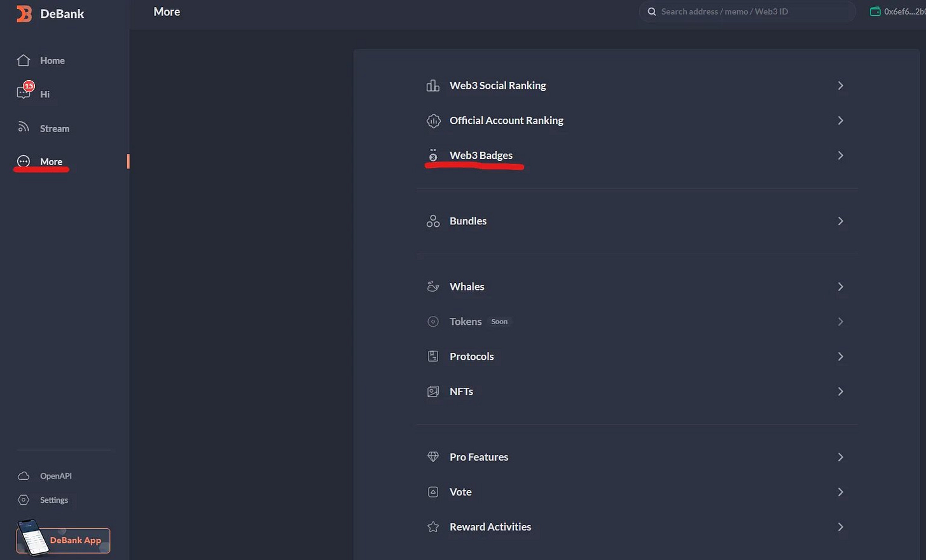
Task: Click the Web3 Social Ranking bar chart icon
Action: (x=433, y=85)
